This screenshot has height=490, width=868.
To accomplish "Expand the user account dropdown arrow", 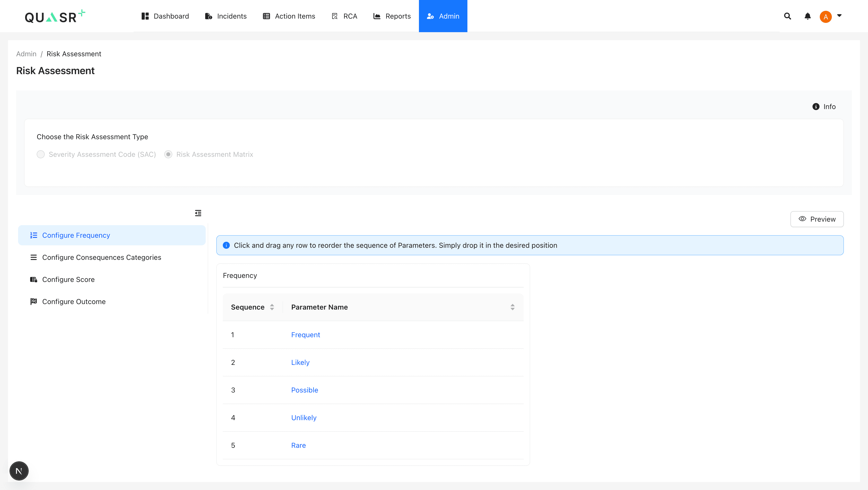I will click(839, 16).
